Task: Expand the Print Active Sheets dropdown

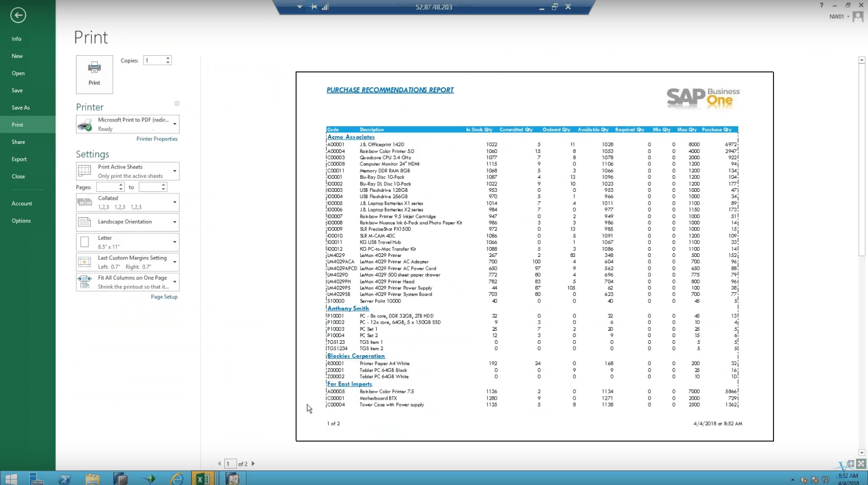Action: point(174,171)
